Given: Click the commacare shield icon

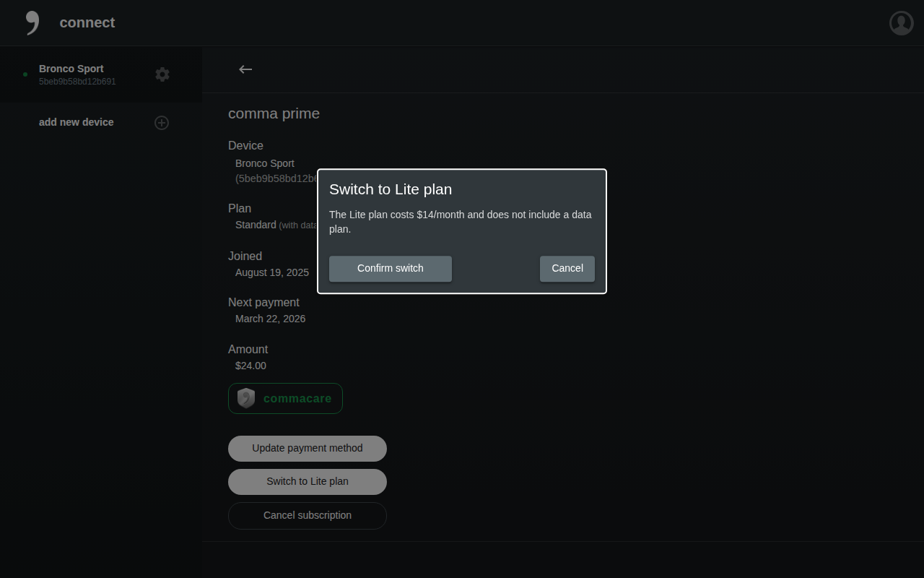Looking at the screenshot, I should click(246, 398).
